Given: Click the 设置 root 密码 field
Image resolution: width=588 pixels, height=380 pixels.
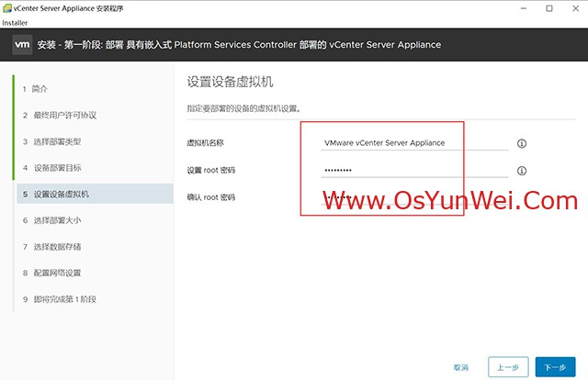Looking at the screenshot, I should pos(414,170).
